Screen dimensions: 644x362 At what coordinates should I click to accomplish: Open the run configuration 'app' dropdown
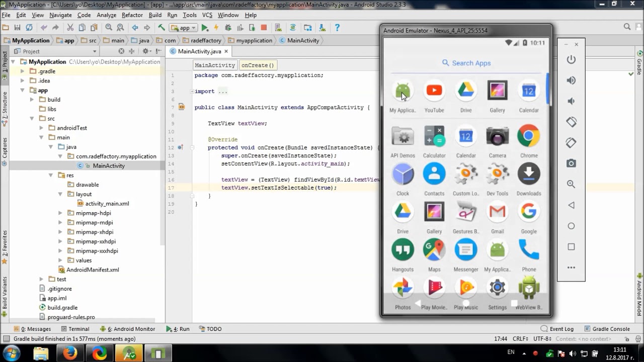(184, 28)
